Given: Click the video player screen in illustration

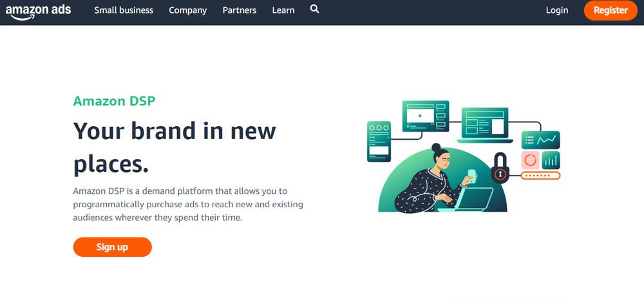Looking at the screenshot, I should pos(426,115).
